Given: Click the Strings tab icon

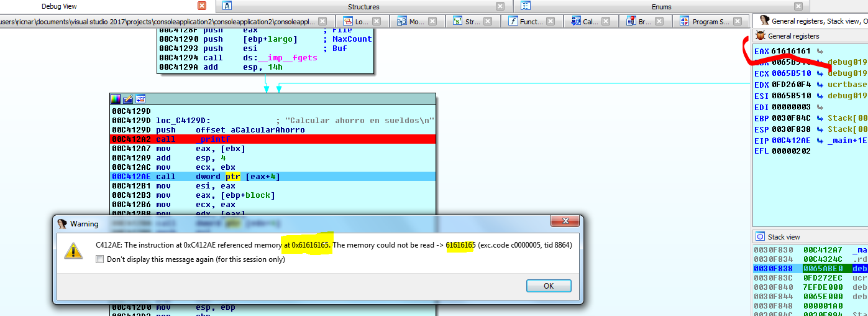Looking at the screenshot, I should tap(458, 22).
